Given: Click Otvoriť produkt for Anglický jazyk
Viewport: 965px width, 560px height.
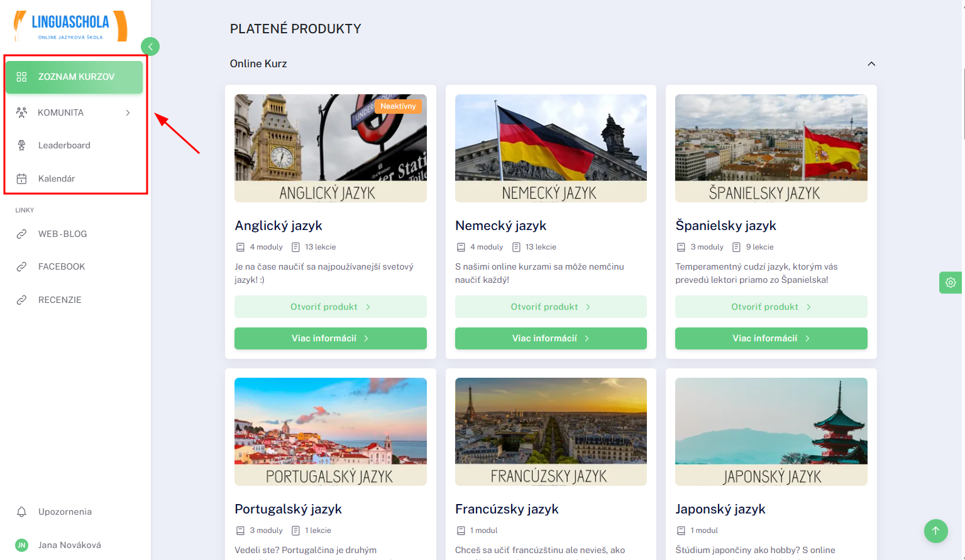Looking at the screenshot, I should [x=331, y=307].
